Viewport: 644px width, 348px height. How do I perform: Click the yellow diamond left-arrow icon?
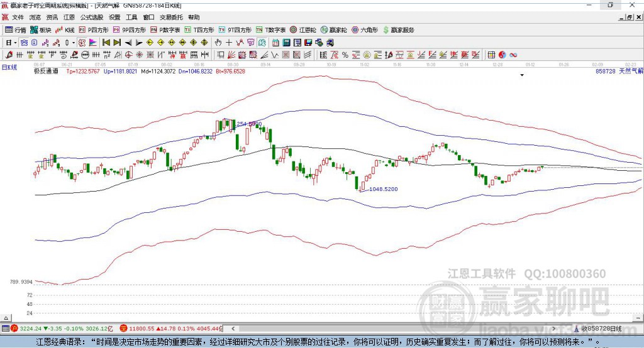[150, 43]
